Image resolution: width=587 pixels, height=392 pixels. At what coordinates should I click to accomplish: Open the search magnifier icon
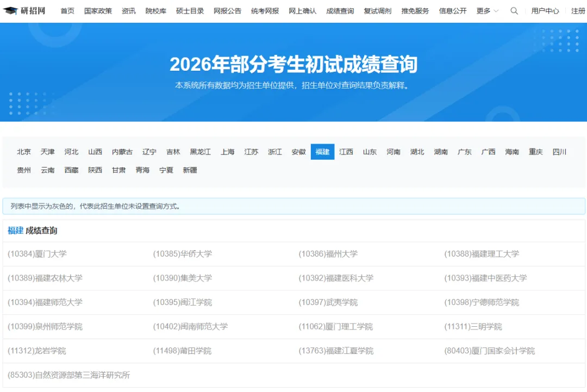click(x=514, y=11)
